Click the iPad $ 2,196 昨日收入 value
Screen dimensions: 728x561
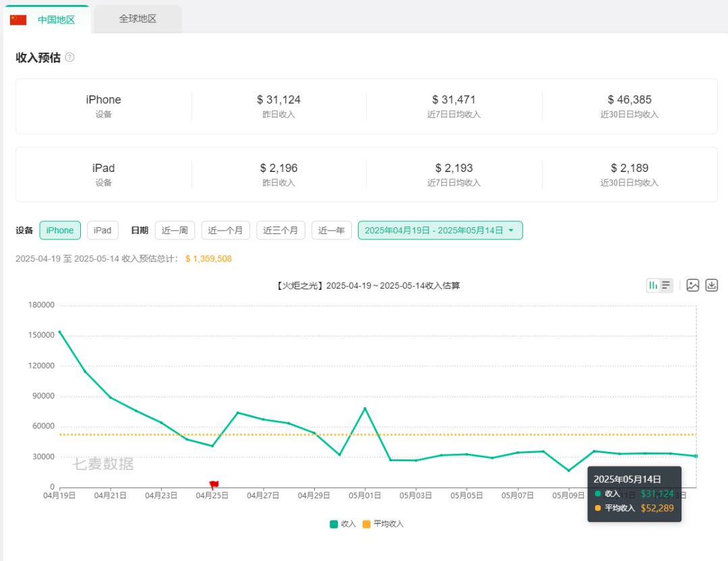[278, 168]
